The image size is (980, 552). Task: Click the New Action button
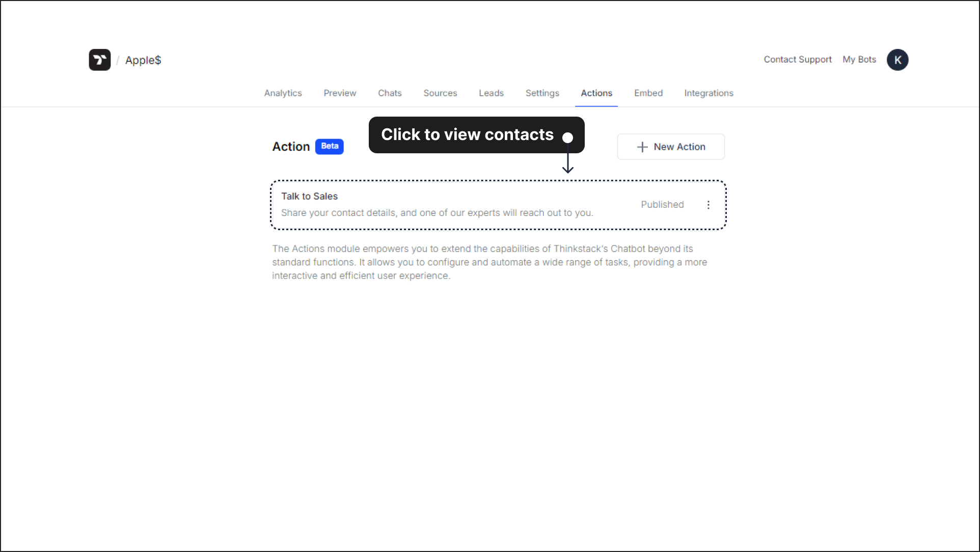(671, 147)
